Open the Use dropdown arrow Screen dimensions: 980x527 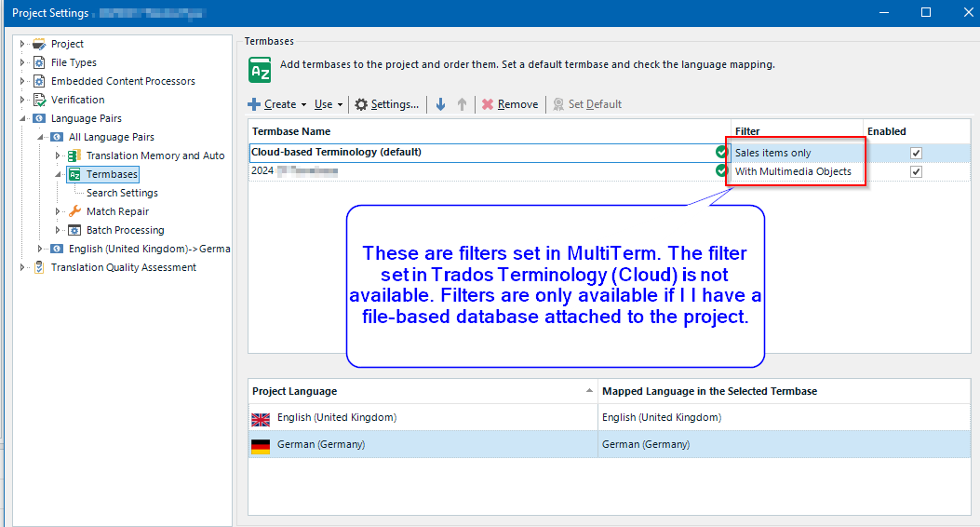coord(340,105)
